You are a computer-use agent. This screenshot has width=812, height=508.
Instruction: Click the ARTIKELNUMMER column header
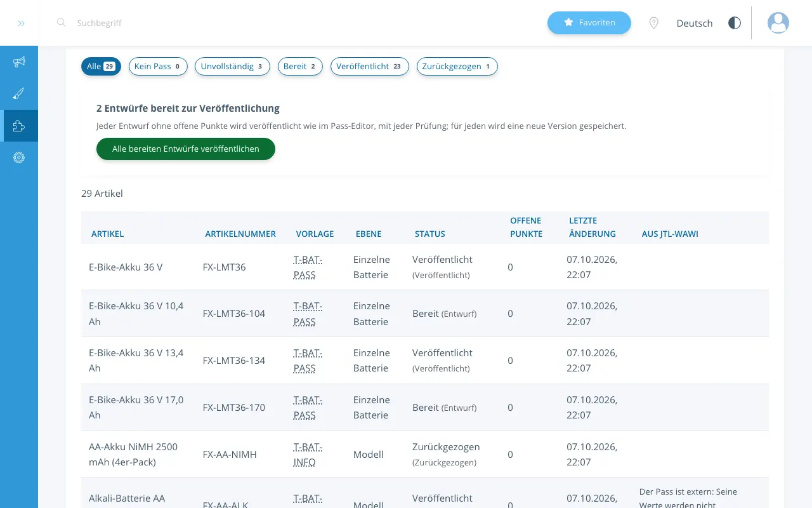point(240,234)
